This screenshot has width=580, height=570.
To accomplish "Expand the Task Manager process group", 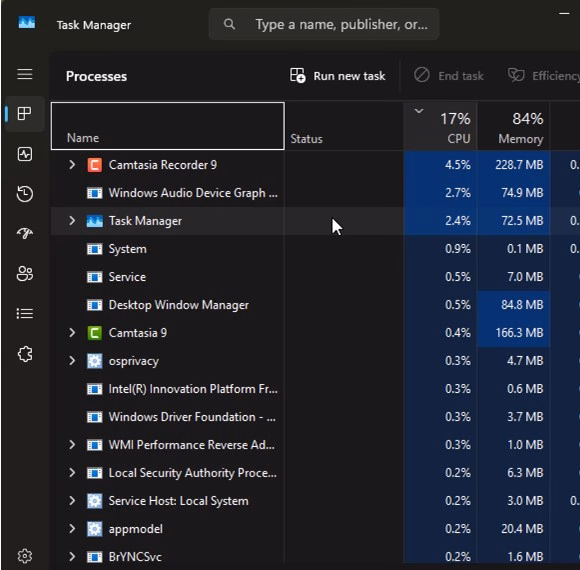I will point(72,221).
